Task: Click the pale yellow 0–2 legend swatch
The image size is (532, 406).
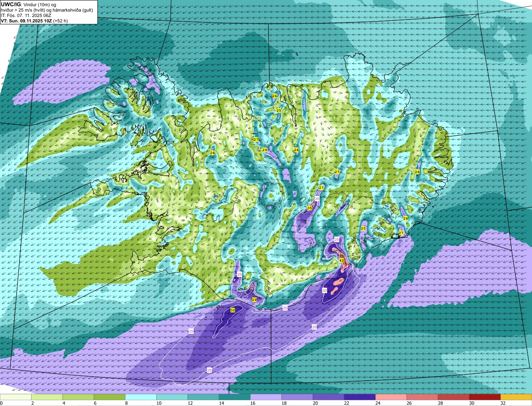Action: [x=16, y=397]
